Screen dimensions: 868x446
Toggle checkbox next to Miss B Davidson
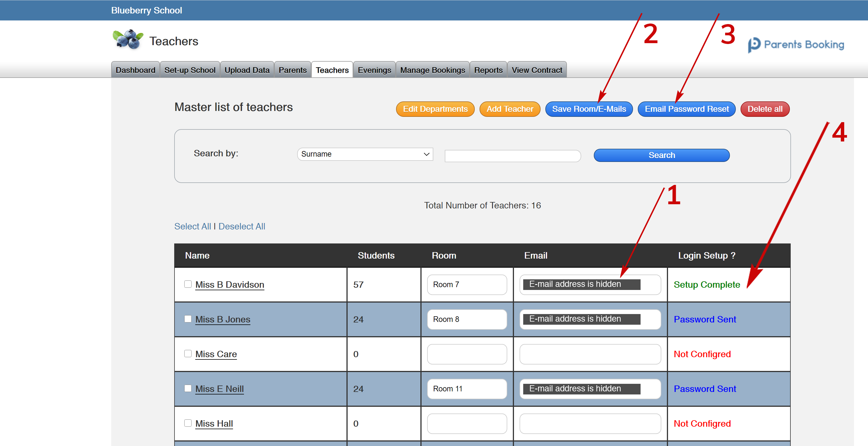188,283
